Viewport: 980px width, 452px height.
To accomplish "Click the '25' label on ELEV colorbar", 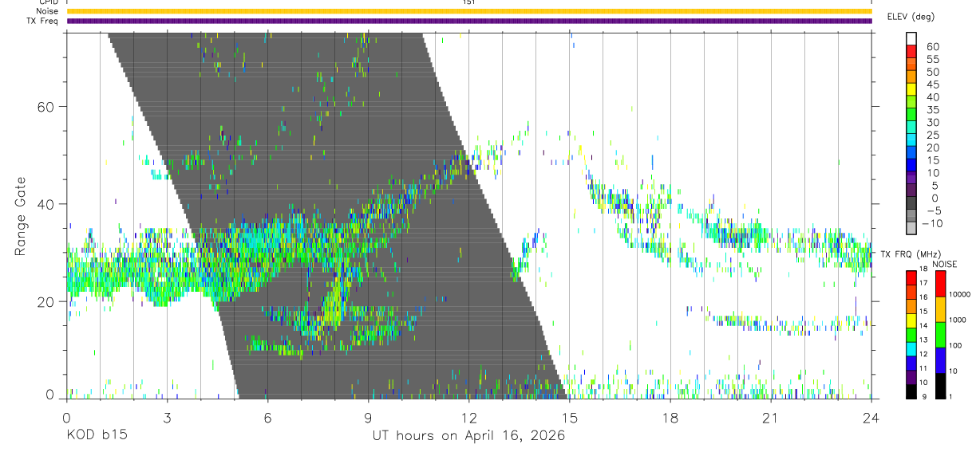I will point(933,135).
